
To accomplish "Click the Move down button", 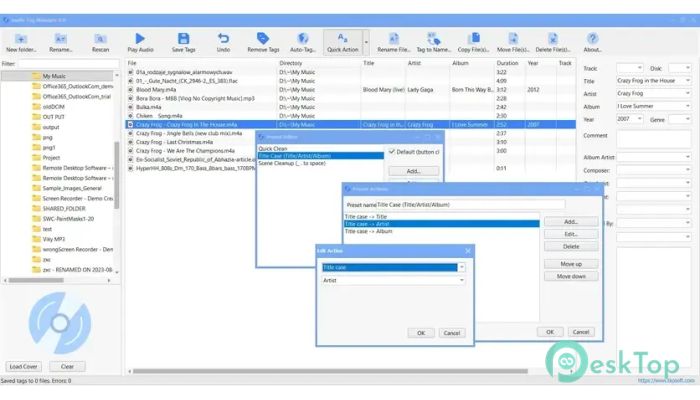I will tap(571, 276).
